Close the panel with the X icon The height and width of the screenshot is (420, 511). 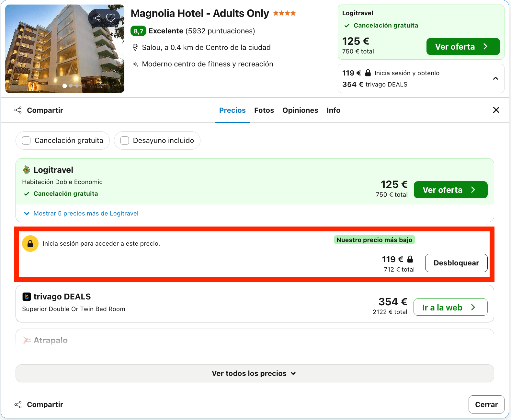point(496,110)
